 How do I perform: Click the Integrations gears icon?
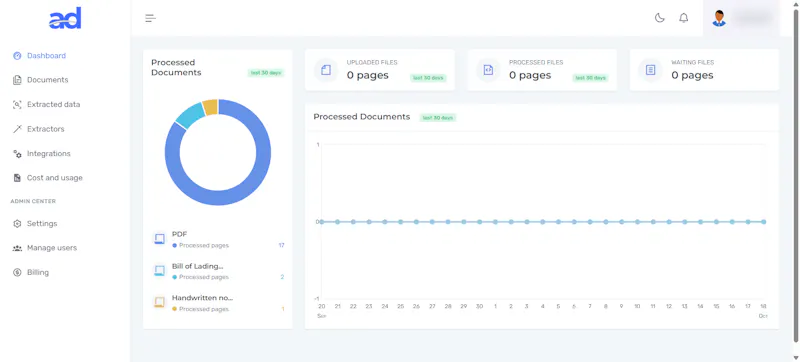tap(17, 153)
